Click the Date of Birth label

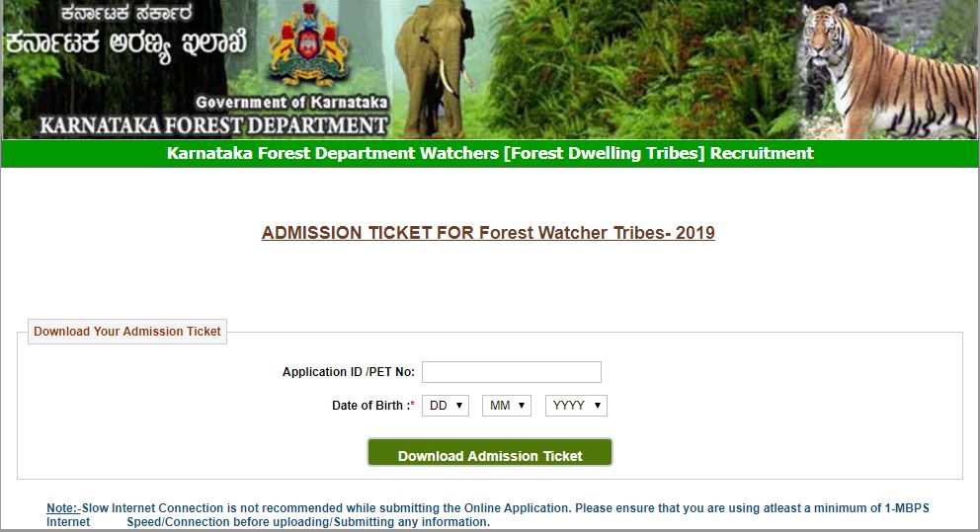(x=373, y=406)
